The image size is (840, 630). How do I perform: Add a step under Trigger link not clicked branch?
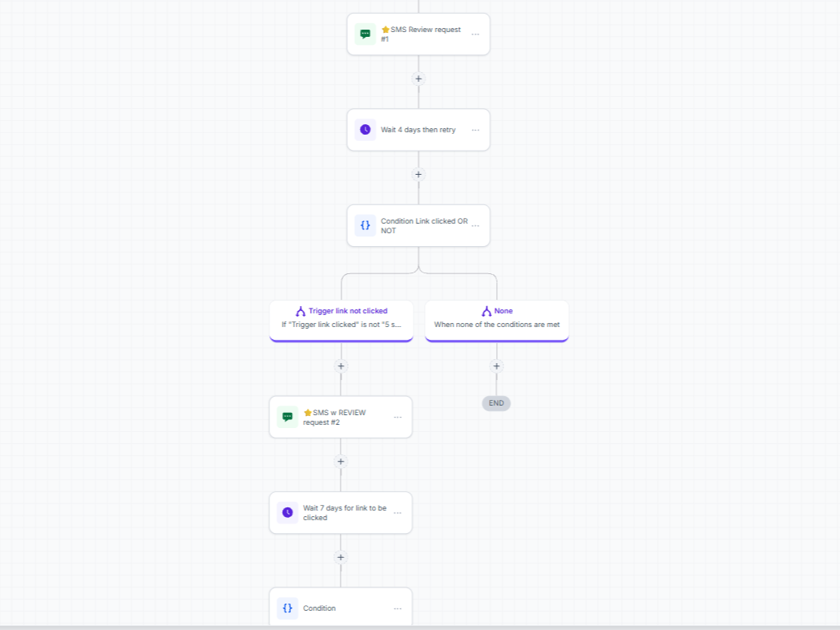tap(341, 365)
